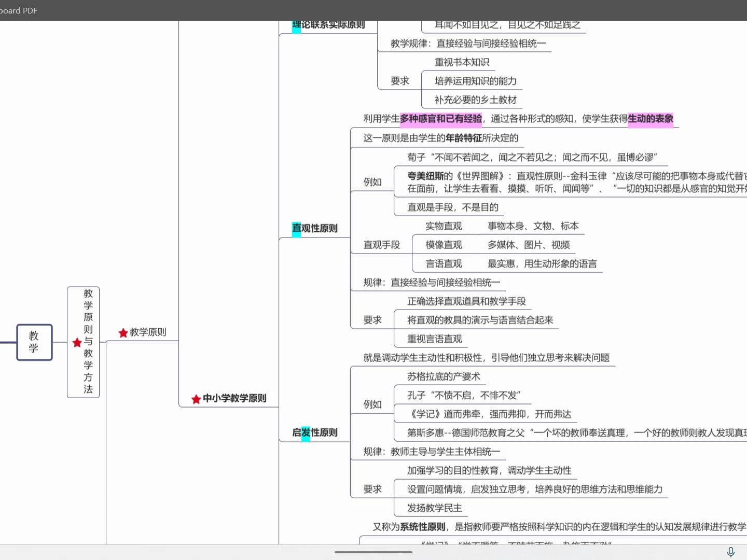747x560 pixels.
Task: Click 重视书本知识 node
Action: point(462,62)
